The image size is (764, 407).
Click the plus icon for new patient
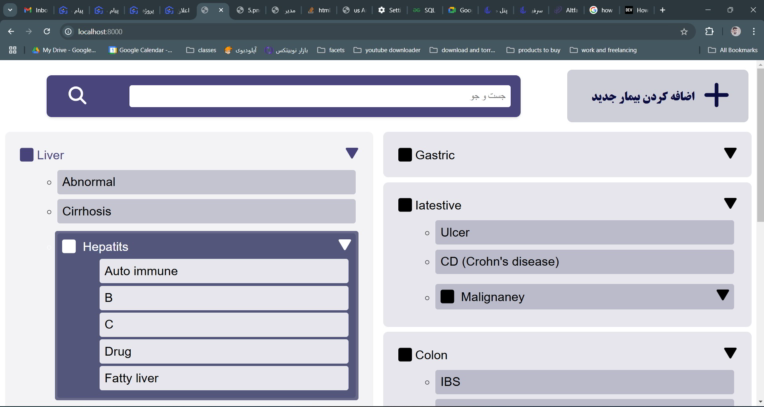[716, 95]
